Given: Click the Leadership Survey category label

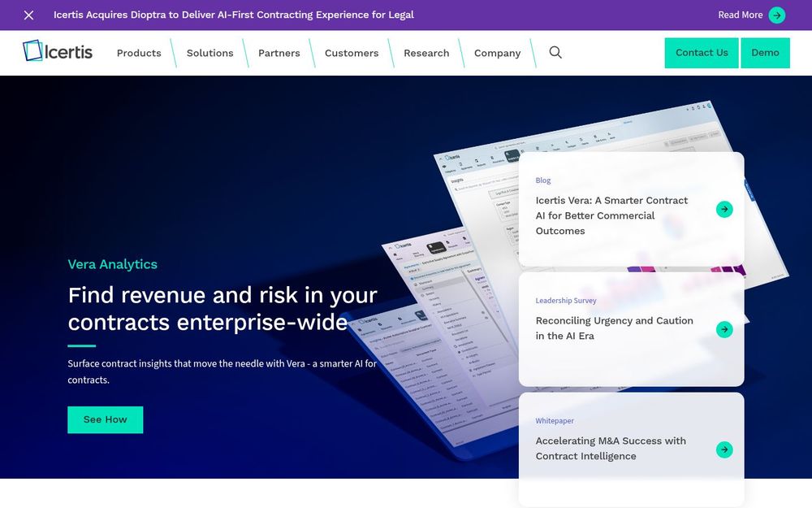Looking at the screenshot, I should point(565,301).
